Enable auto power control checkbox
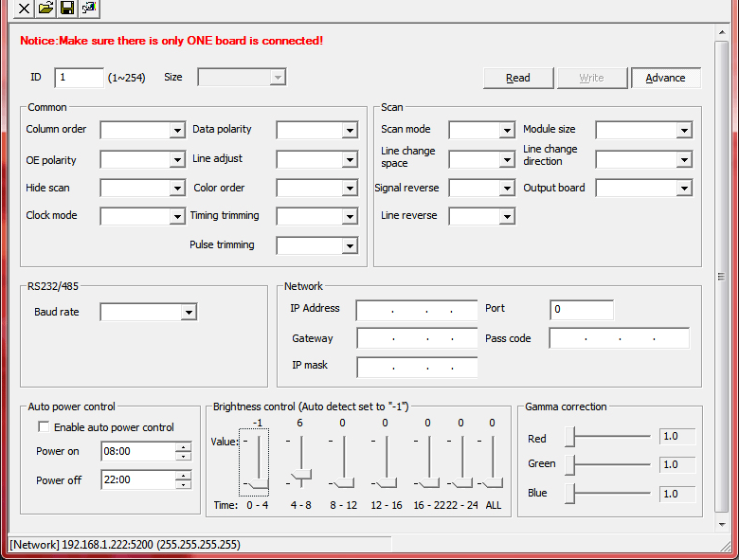Screen dimensions: 739x560 (44, 427)
